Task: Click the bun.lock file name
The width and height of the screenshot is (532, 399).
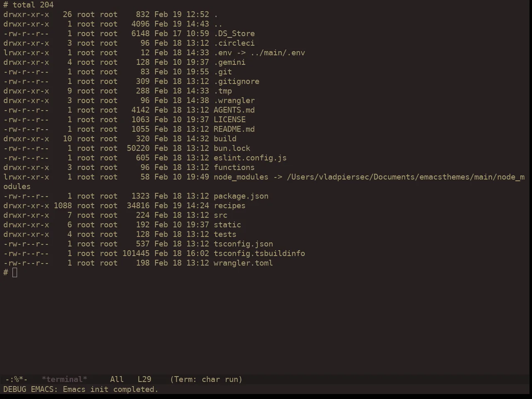Action: 232,148
